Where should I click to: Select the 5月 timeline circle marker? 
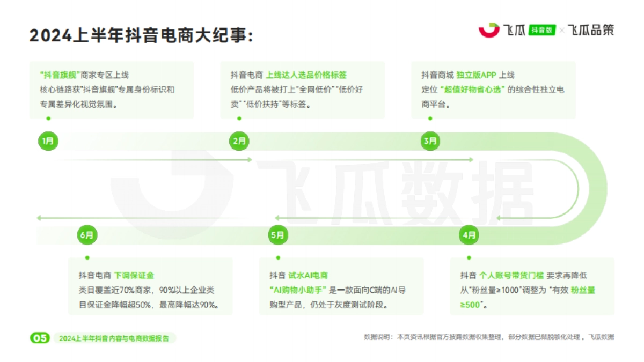[x=277, y=234]
